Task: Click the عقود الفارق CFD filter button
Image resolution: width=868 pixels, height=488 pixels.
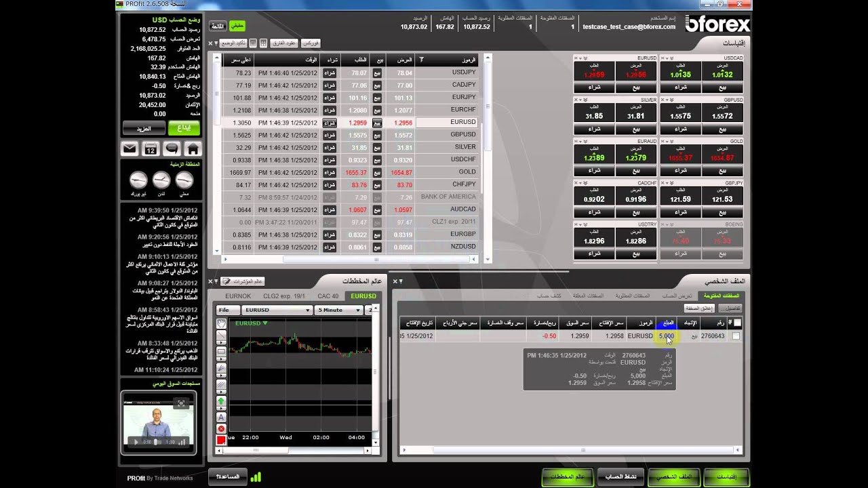Action: pos(283,43)
